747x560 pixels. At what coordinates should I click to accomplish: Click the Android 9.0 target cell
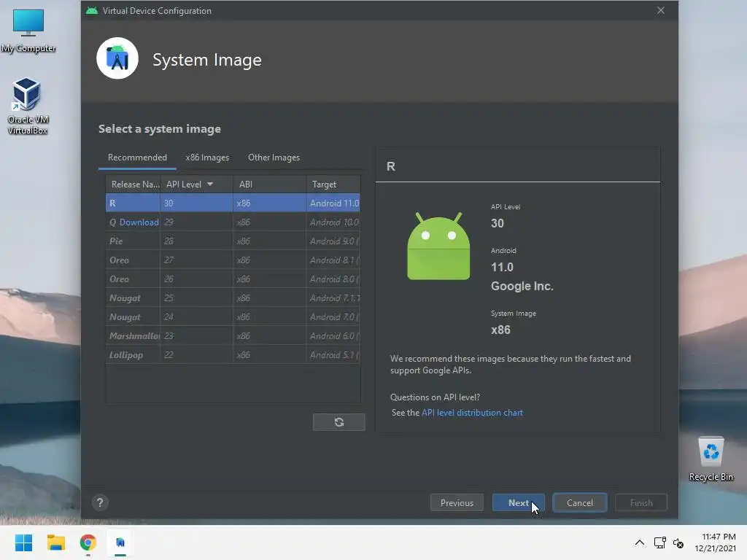click(x=333, y=241)
